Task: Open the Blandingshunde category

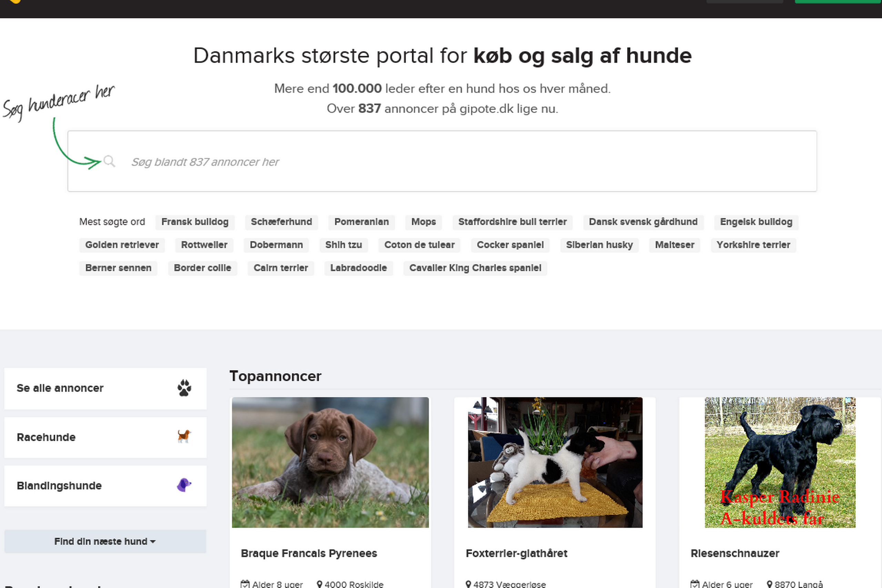Action: (x=59, y=485)
